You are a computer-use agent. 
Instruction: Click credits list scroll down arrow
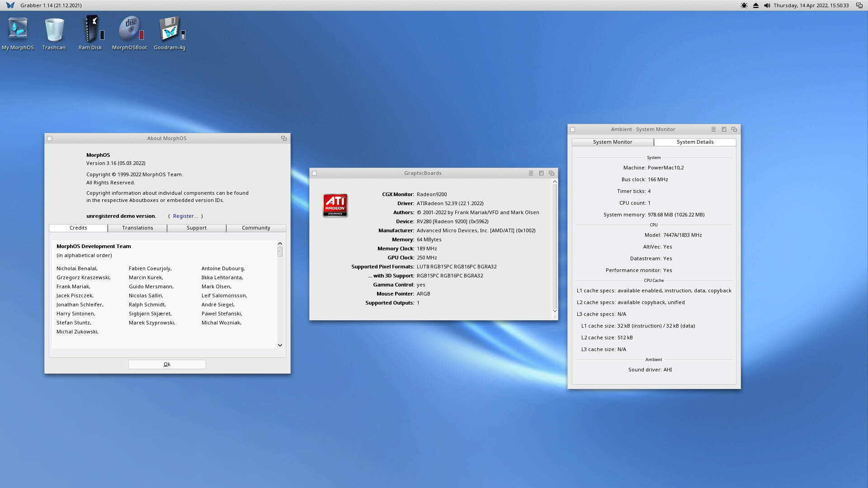tap(280, 345)
